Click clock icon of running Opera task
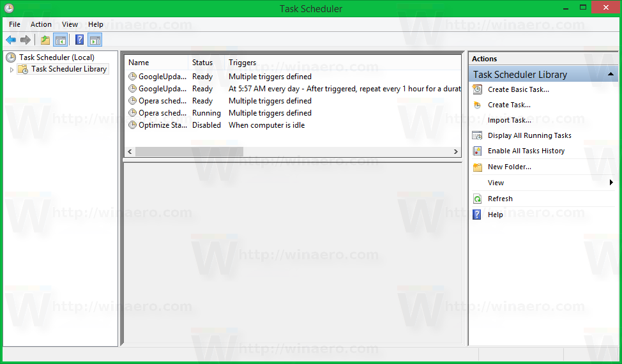This screenshot has height=364, width=622. coord(132,113)
